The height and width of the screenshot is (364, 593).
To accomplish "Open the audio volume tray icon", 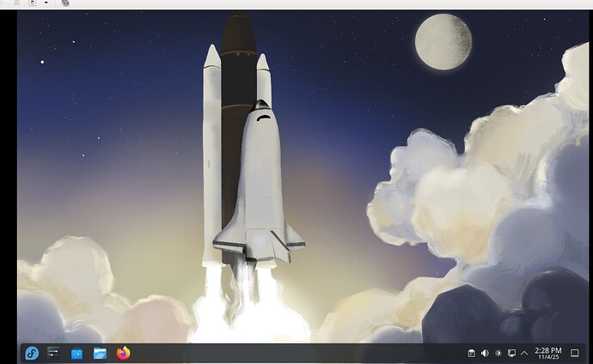I will tap(485, 353).
